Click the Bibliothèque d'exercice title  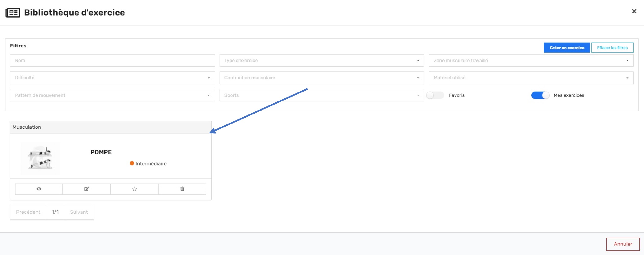pos(75,13)
